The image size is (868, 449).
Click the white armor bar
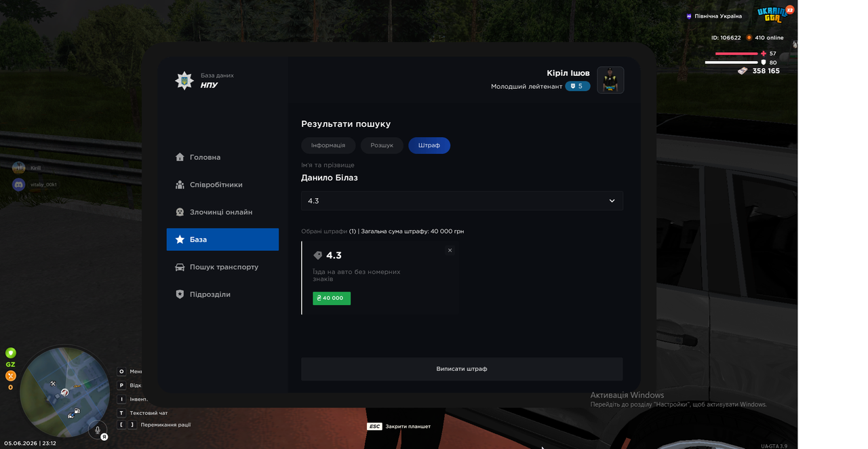point(731,62)
